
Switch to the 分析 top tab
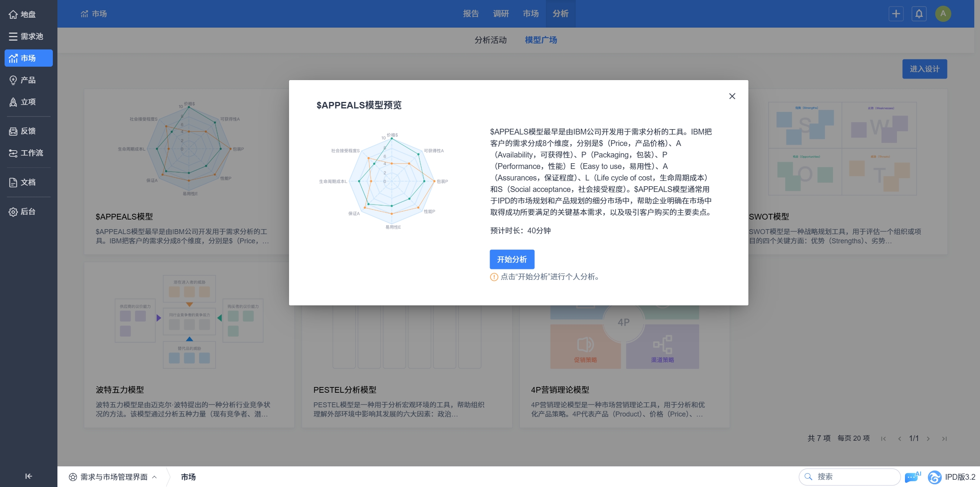coord(560,14)
